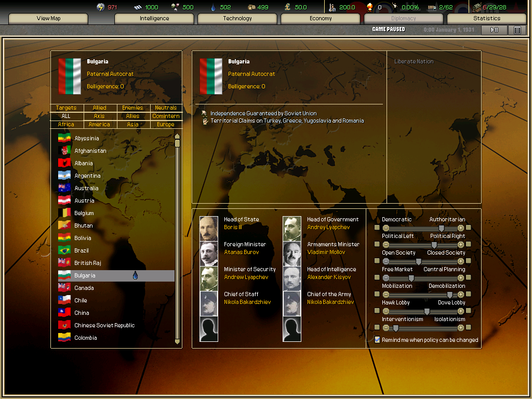Image resolution: width=532 pixels, height=399 pixels.
Task: Click the Brazil flag icon
Action: coord(64,250)
